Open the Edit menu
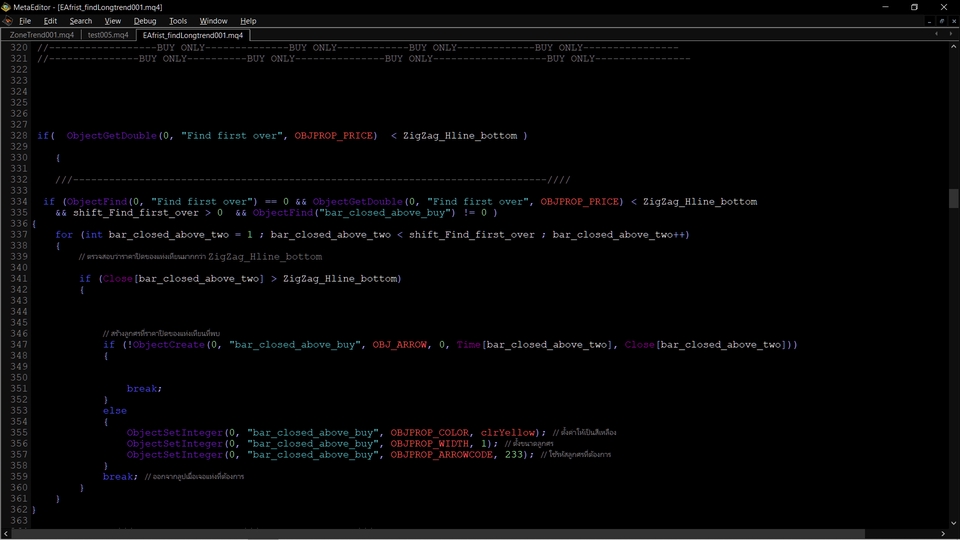The height and width of the screenshot is (540, 960). [x=50, y=21]
